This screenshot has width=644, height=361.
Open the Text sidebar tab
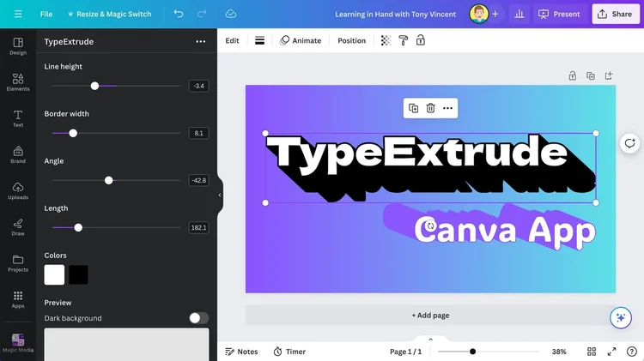[x=18, y=118]
